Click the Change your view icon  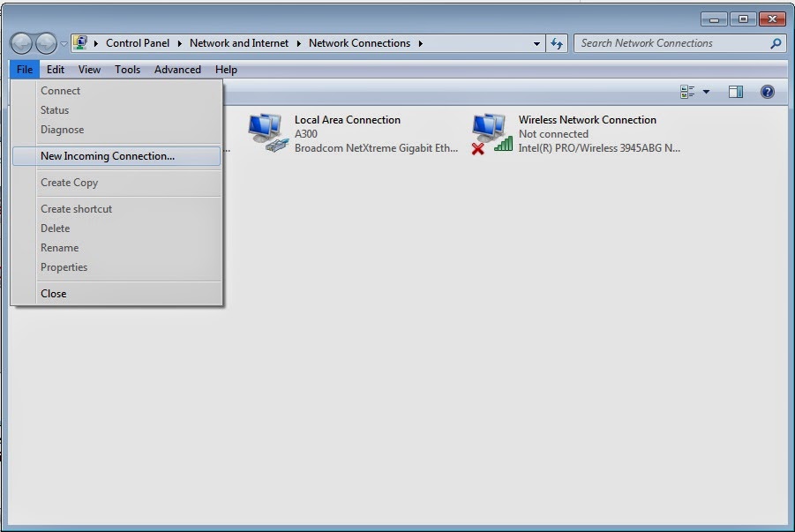tap(687, 92)
